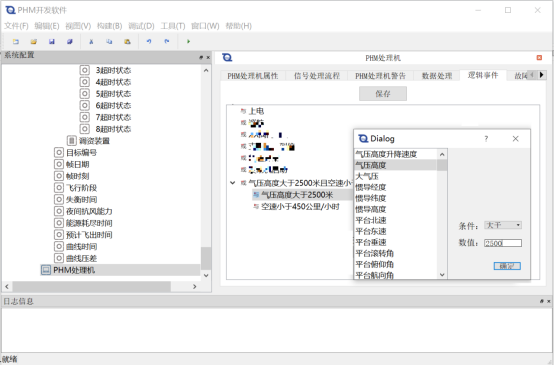Viewport: 554px width, 365px height.
Task: Select 能源耗尽时间 in the tree
Action: (x=89, y=223)
